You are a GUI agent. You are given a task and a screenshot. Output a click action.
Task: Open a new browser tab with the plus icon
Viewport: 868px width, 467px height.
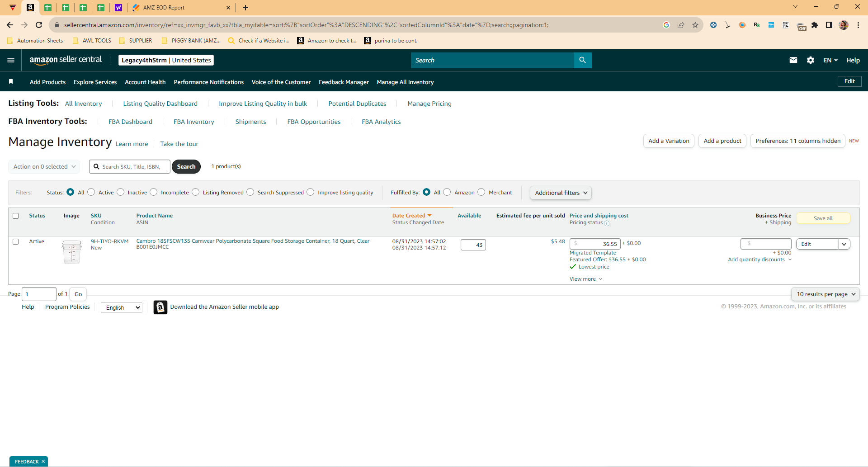[x=245, y=8]
